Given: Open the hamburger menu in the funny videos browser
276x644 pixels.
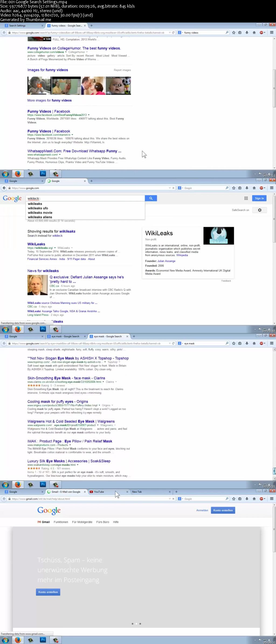Looking at the screenshot, I should (272, 33).
